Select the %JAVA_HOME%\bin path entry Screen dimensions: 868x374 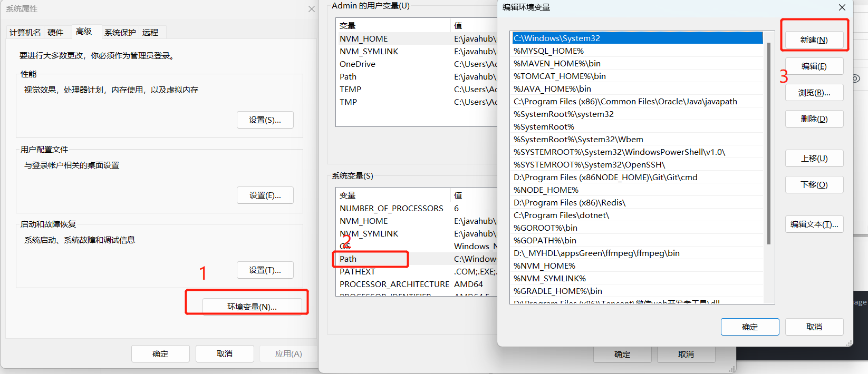[x=552, y=89]
